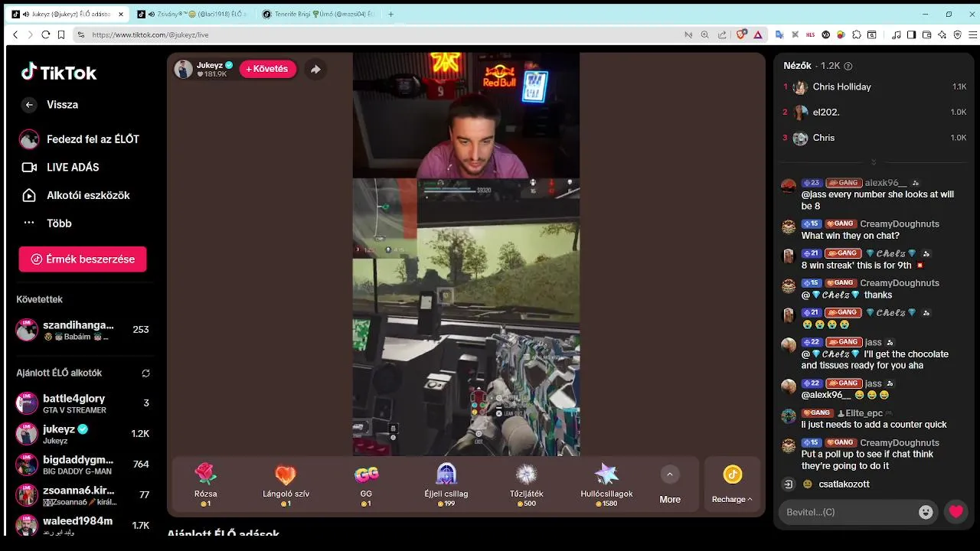Bookmark this page
Screen dimensions: 980x551
pos(61,34)
